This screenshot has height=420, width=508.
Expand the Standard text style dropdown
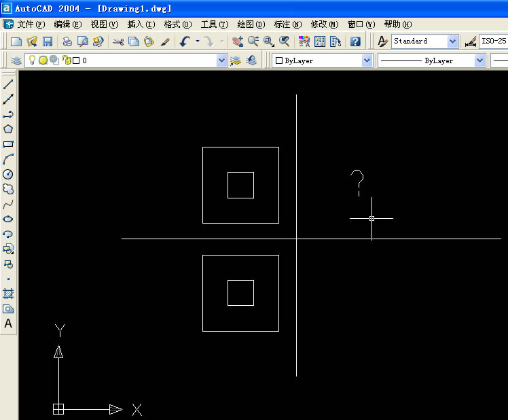click(x=452, y=41)
